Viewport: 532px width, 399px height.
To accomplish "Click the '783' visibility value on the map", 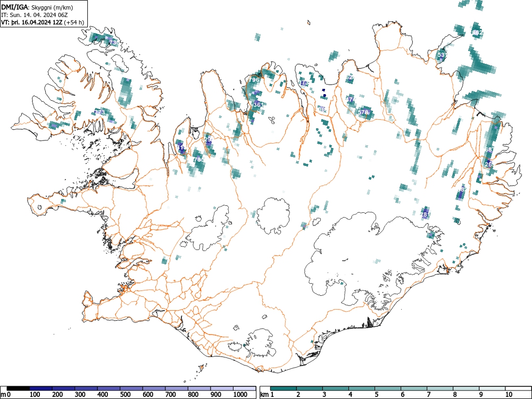I will pyautogui.click(x=198, y=160).
